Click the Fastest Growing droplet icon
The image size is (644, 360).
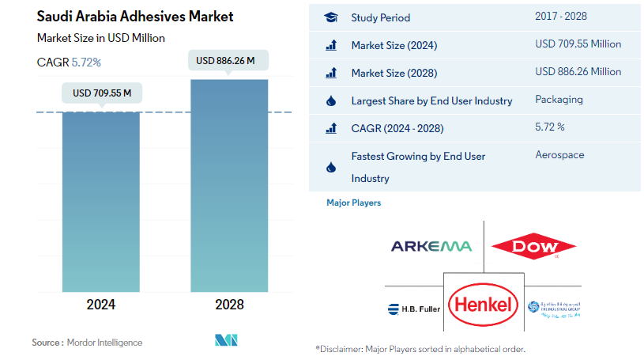click(331, 168)
